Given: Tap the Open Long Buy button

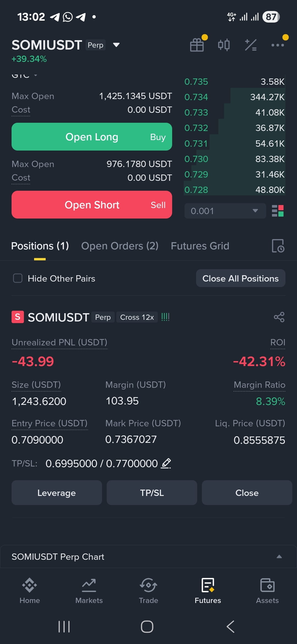Looking at the screenshot, I should [92, 137].
